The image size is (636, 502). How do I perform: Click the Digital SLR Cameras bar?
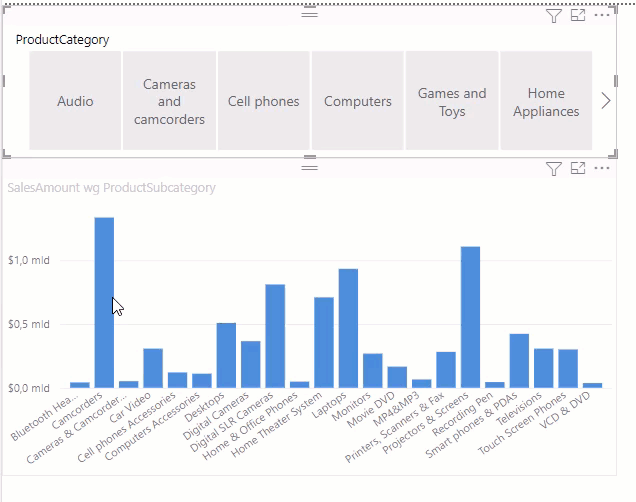275,336
